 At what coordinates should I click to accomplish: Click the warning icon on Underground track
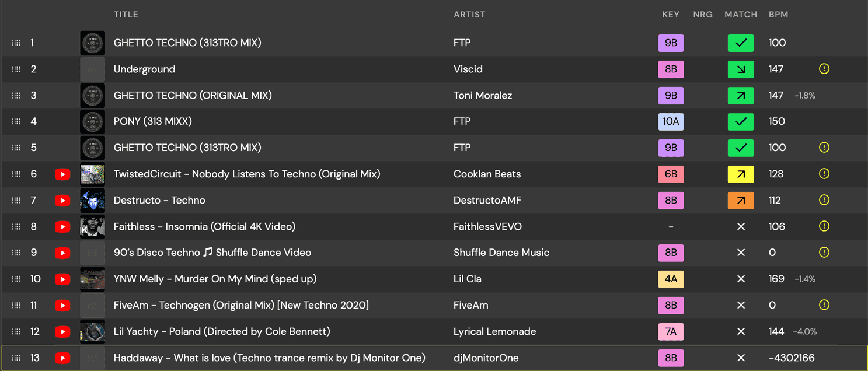point(824,68)
